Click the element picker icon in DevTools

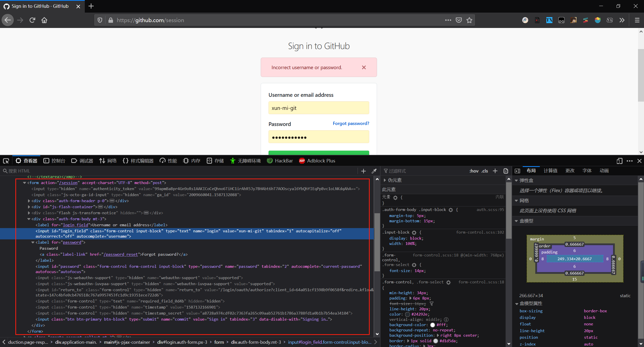click(6, 161)
